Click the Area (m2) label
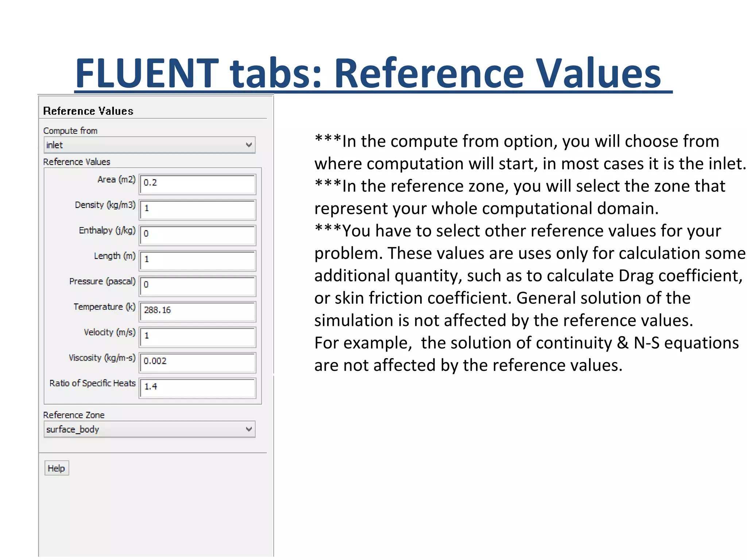Image resolution: width=747 pixels, height=560 pixels. tap(117, 179)
